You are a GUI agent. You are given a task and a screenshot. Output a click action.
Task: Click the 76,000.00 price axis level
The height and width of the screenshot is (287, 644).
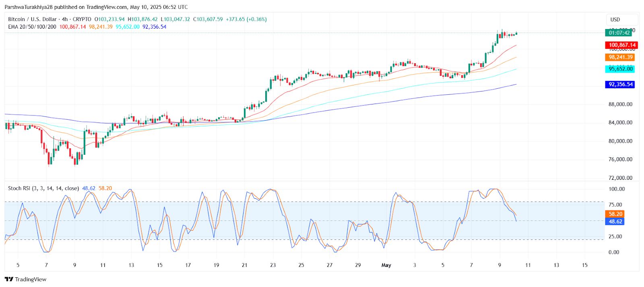(x=620, y=159)
